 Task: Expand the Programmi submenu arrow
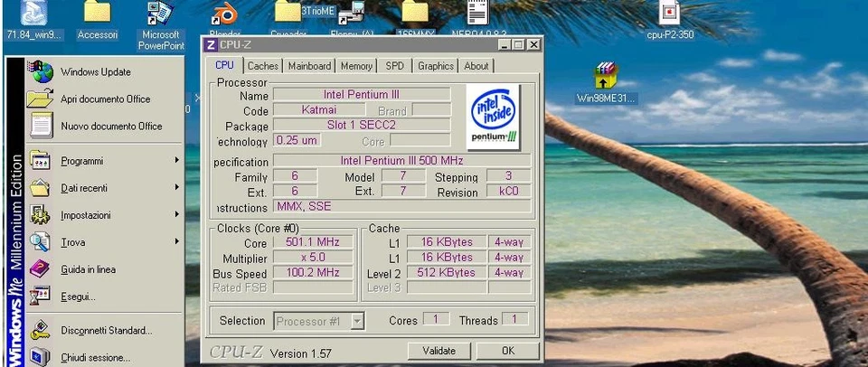(177, 161)
